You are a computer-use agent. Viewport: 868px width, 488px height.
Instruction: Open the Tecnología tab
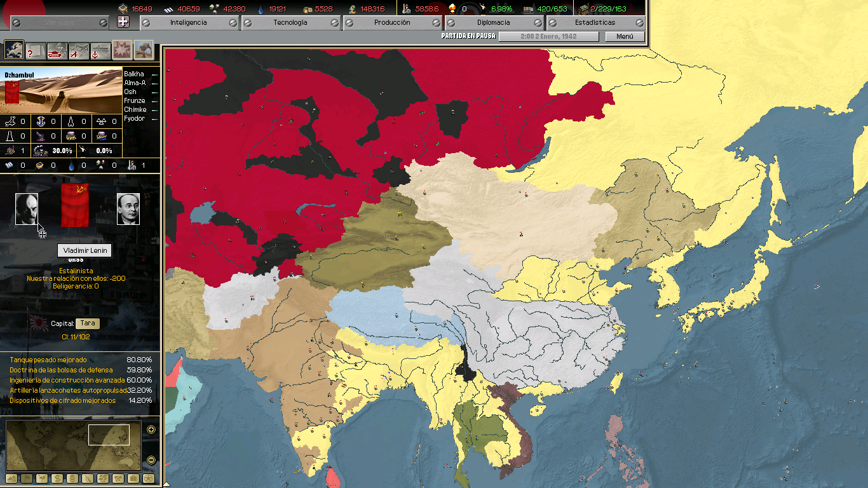point(290,22)
